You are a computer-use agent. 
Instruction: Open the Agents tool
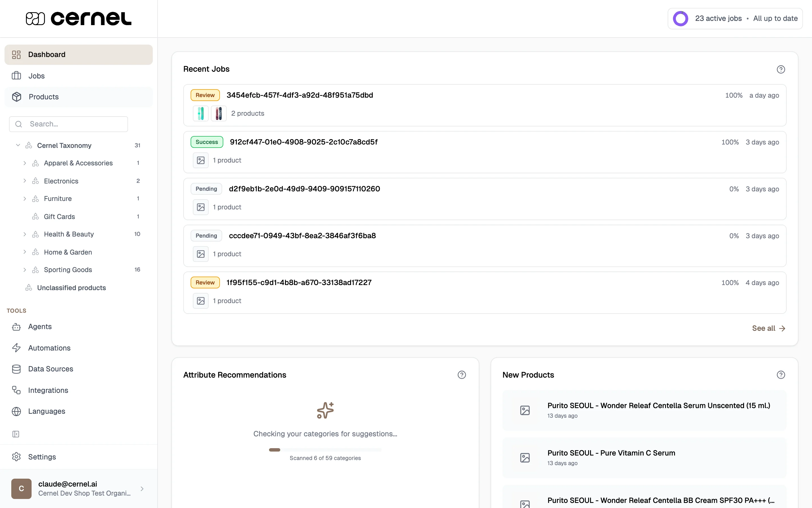78,327
